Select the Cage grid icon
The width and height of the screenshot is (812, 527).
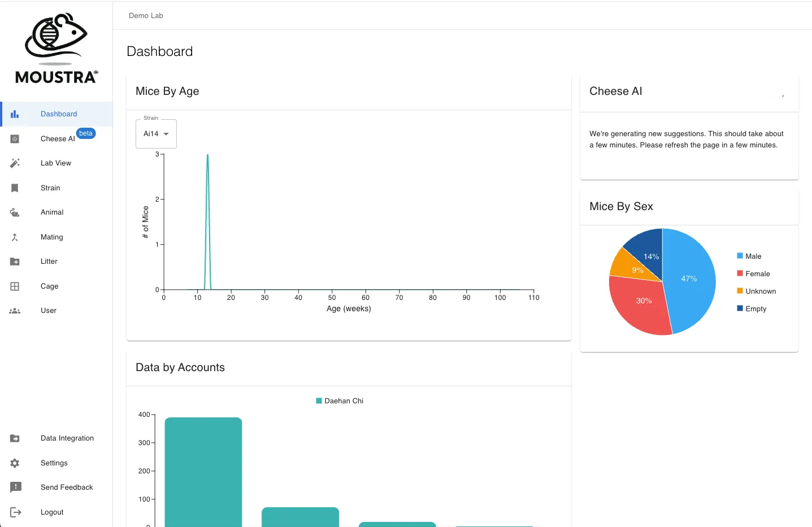point(15,286)
